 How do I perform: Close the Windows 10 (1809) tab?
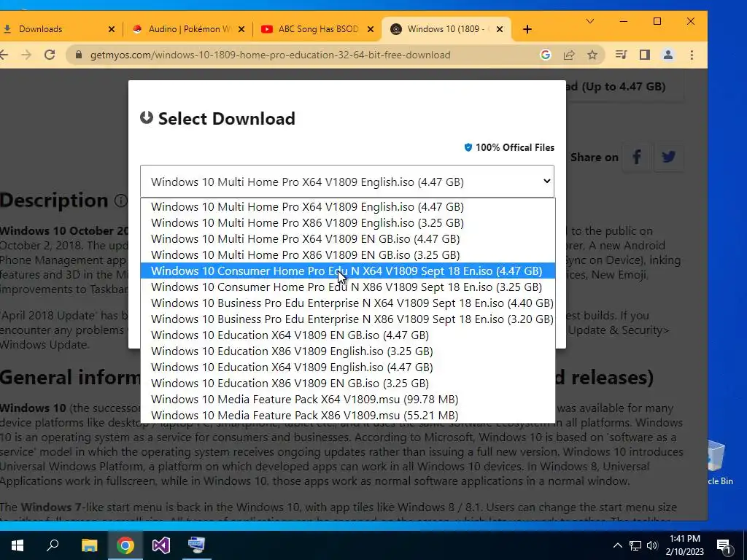(499, 29)
